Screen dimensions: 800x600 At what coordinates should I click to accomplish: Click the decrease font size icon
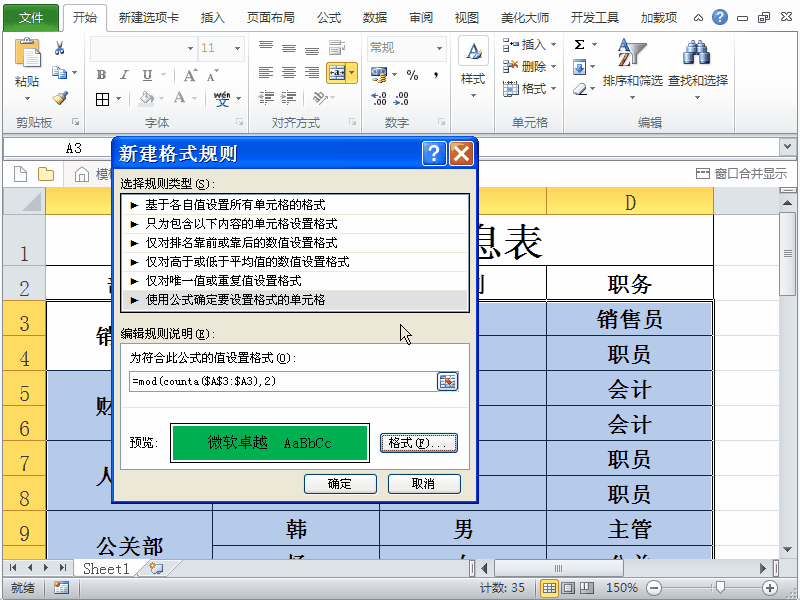click(213, 76)
